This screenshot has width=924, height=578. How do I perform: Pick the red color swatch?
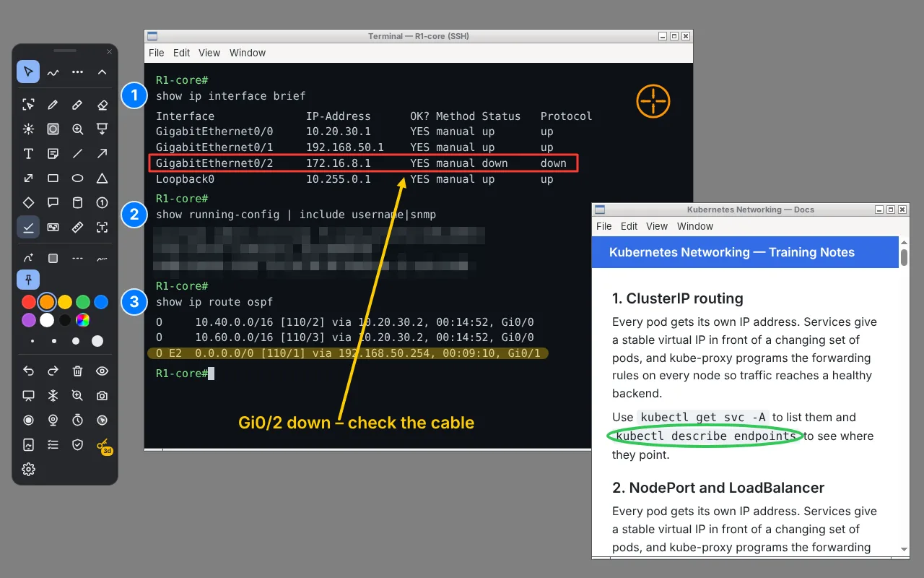29,302
